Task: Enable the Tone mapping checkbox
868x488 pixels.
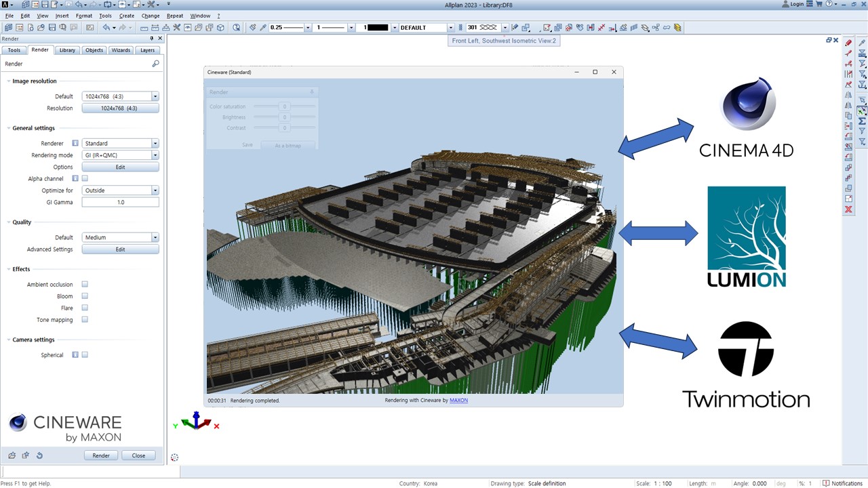Action: (x=85, y=320)
